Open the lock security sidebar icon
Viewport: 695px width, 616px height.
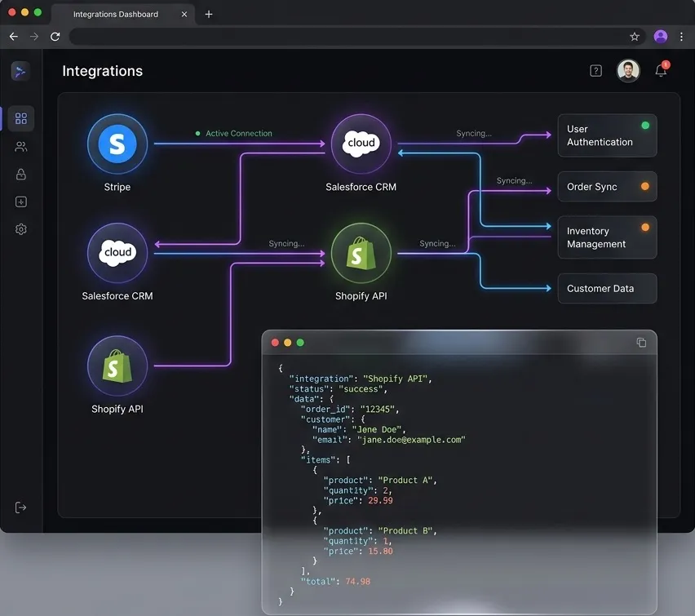21,175
